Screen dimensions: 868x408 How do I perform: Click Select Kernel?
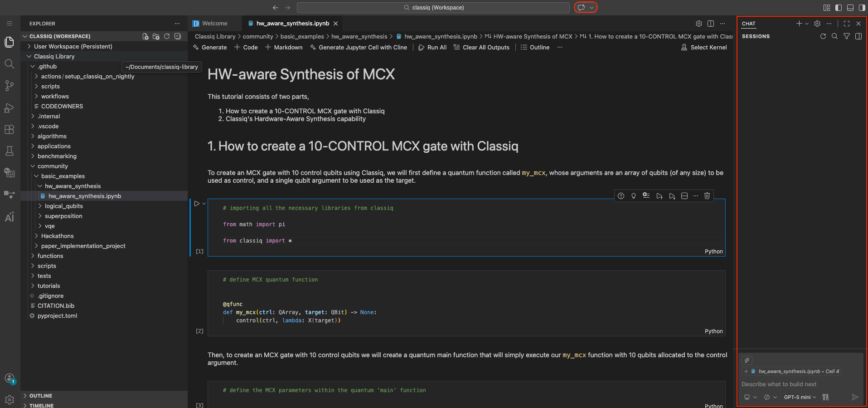click(x=704, y=47)
